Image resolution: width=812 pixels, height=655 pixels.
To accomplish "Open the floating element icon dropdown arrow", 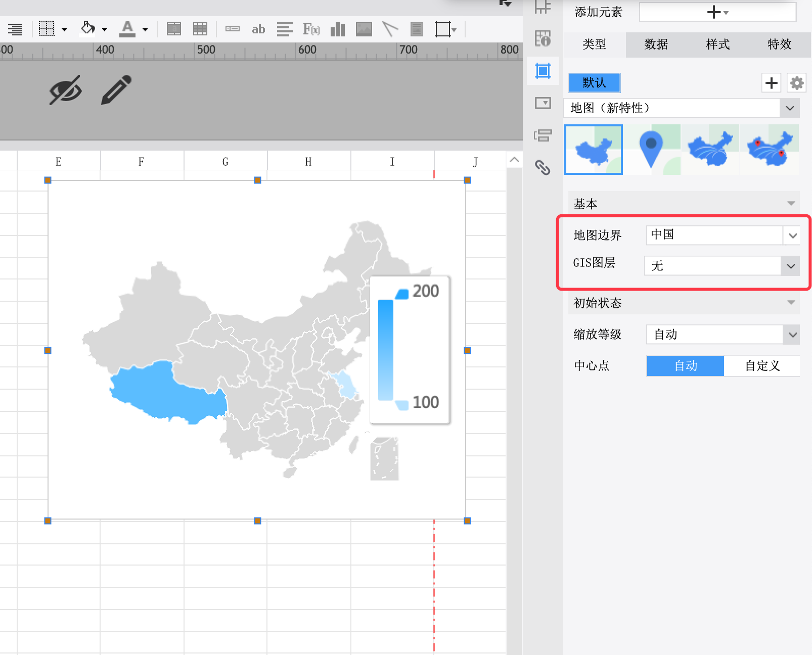I will coord(454,30).
